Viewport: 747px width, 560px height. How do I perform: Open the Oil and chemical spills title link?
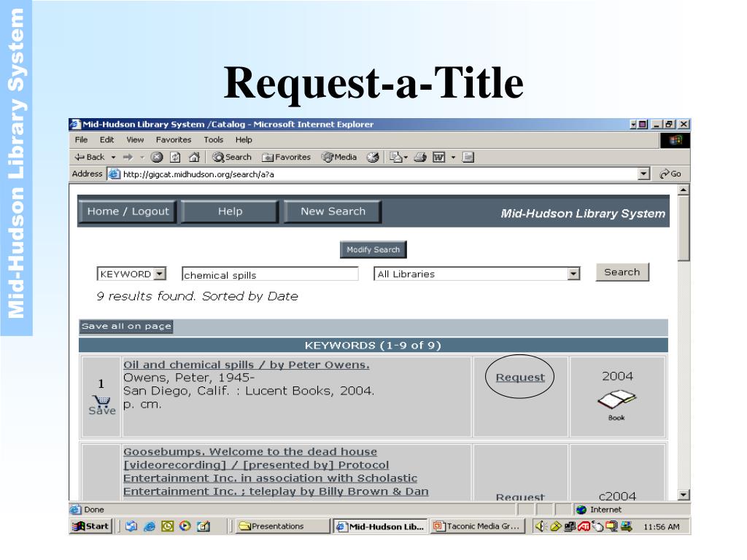pyautogui.click(x=247, y=365)
